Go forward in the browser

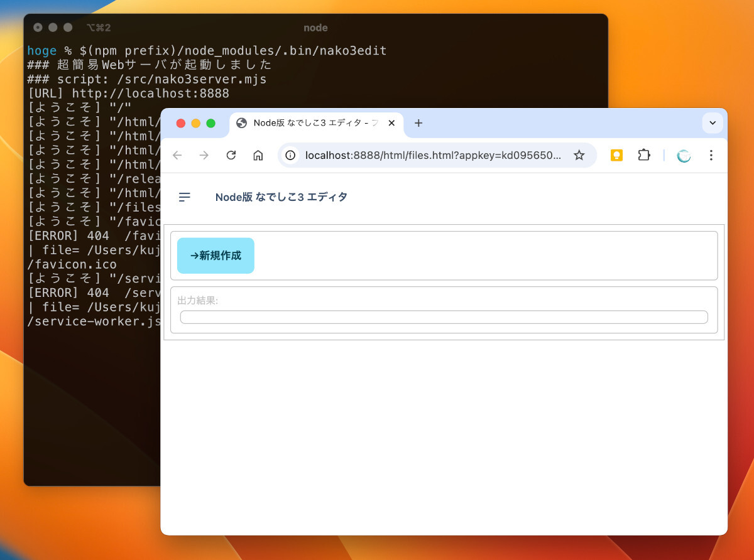204,155
